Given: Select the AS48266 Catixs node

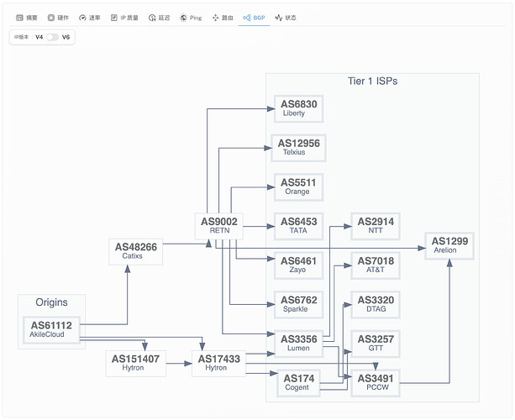Looking at the screenshot, I should pos(135,251).
